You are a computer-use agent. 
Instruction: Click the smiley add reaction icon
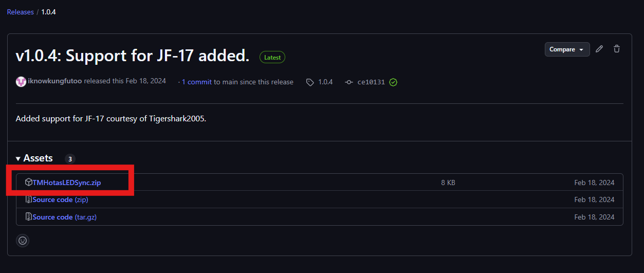coord(23,240)
